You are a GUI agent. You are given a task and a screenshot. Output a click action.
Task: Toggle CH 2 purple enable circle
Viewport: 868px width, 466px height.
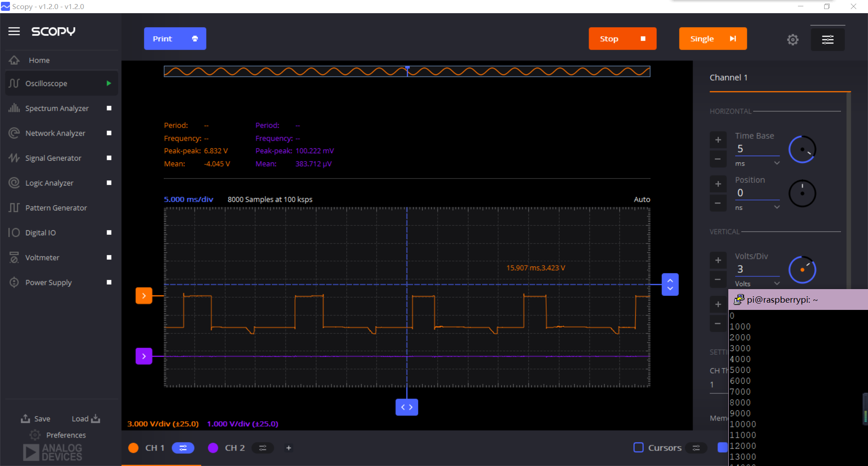(x=213, y=448)
